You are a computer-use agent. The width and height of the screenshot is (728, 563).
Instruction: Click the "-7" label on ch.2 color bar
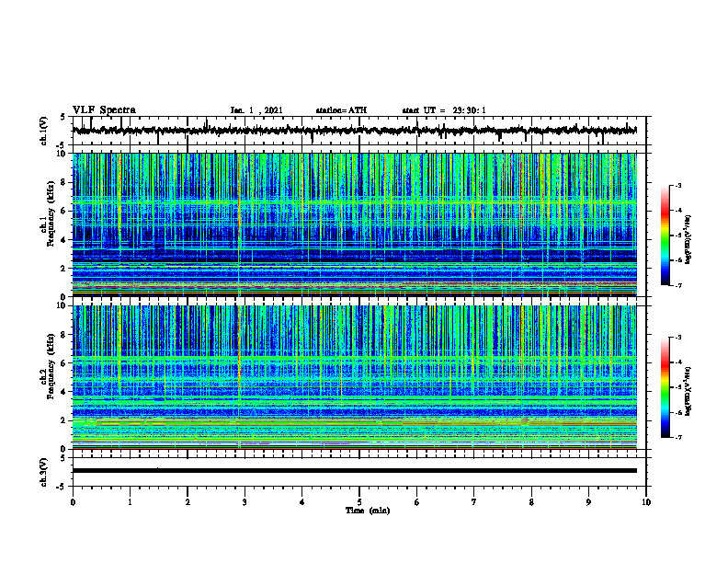(678, 438)
